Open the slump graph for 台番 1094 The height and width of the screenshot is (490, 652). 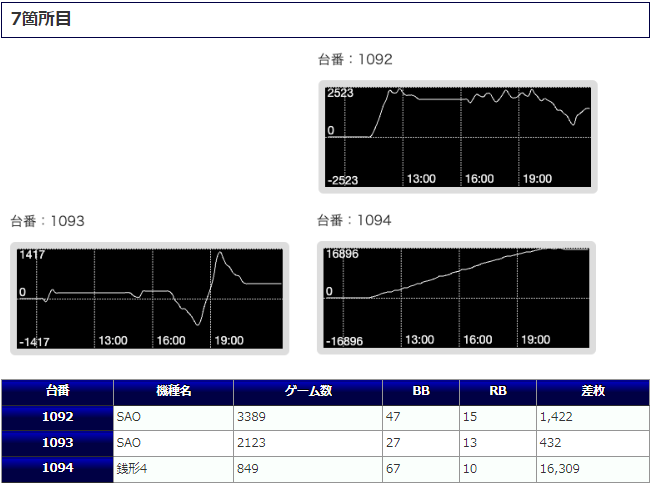point(457,298)
